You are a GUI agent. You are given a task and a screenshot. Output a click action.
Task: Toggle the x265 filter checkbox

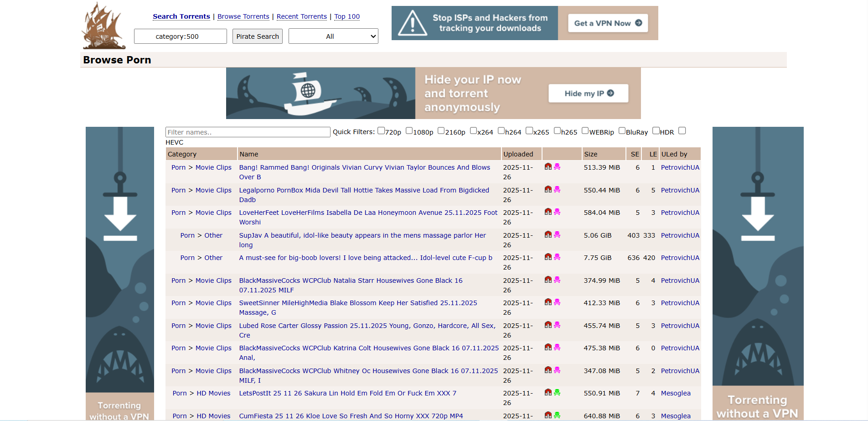coord(529,131)
